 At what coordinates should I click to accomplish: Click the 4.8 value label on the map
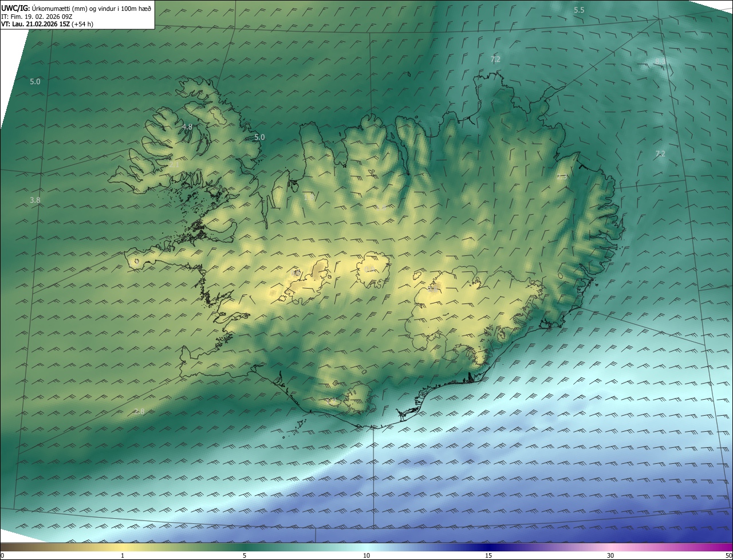tap(187, 127)
